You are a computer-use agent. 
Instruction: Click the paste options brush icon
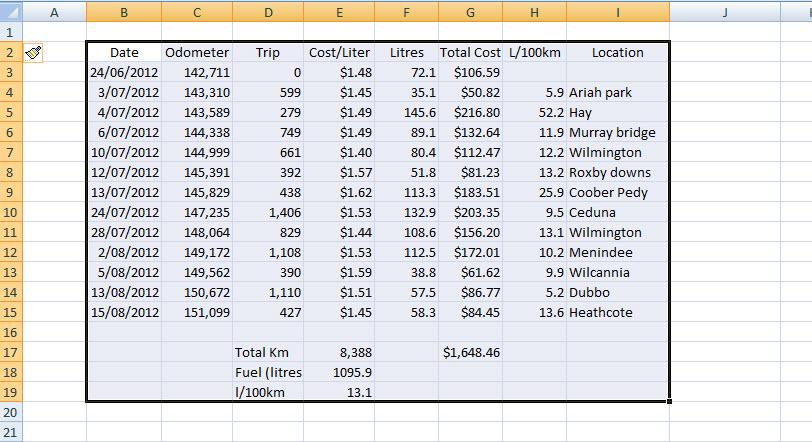tap(33, 53)
